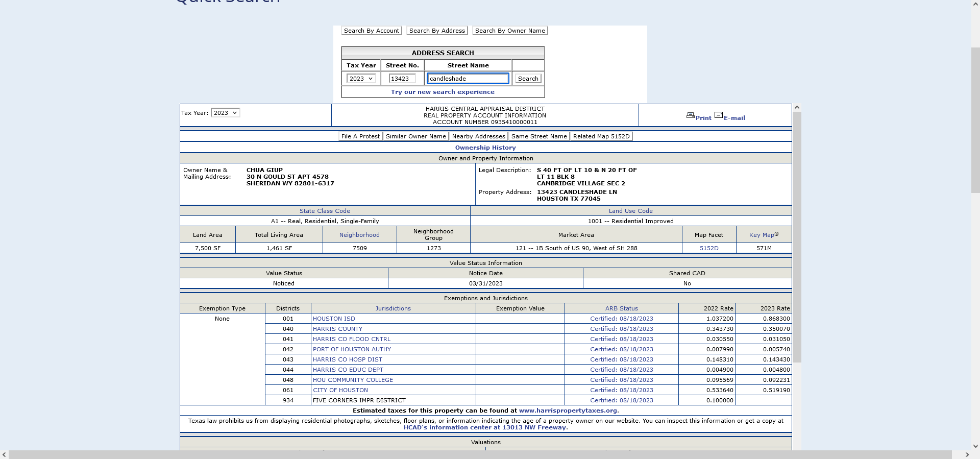Switch to Search By Owner Name
The height and width of the screenshot is (459, 980).
[510, 31]
